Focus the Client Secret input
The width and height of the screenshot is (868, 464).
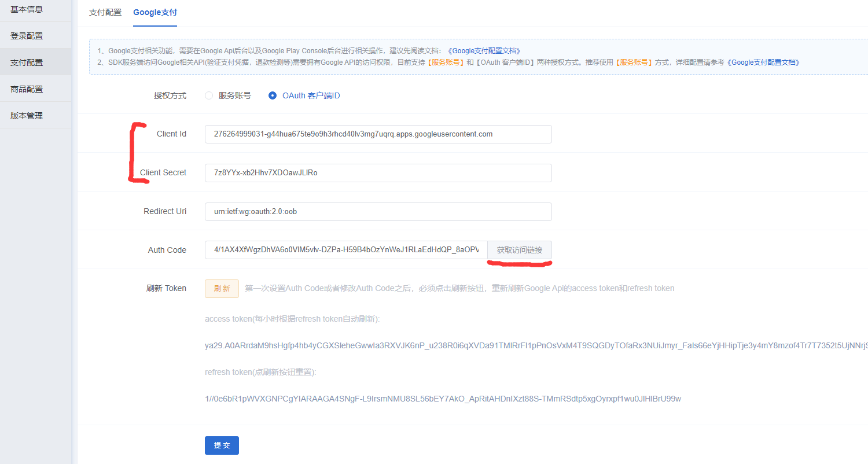click(x=378, y=172)
